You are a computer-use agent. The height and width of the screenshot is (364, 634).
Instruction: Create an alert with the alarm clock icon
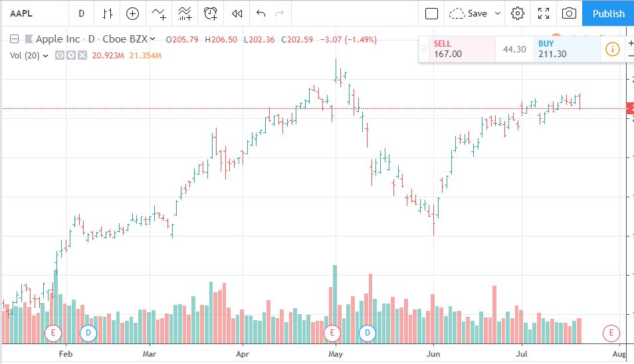211,13
